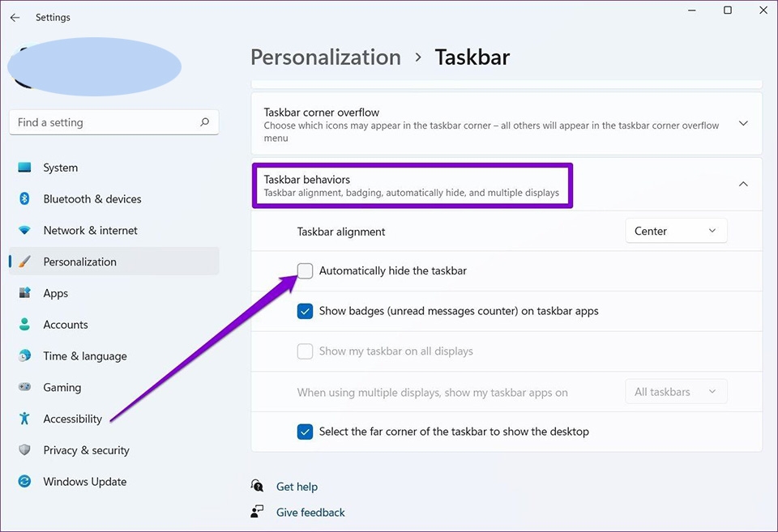Select Personalization in sidebar
This screenshot has height=532, width=778.
point(113,262)
